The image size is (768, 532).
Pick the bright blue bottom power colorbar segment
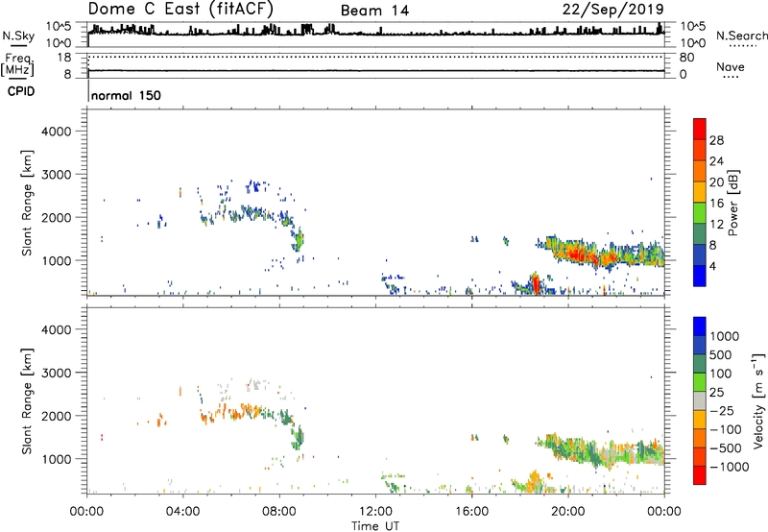700,276
